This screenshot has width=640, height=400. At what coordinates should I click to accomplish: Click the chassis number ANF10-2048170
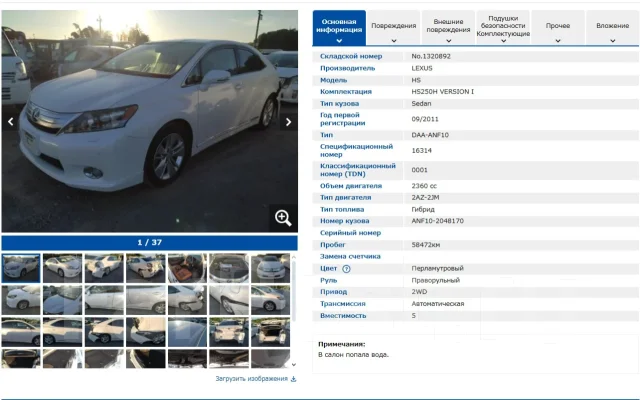click(438, 221)
